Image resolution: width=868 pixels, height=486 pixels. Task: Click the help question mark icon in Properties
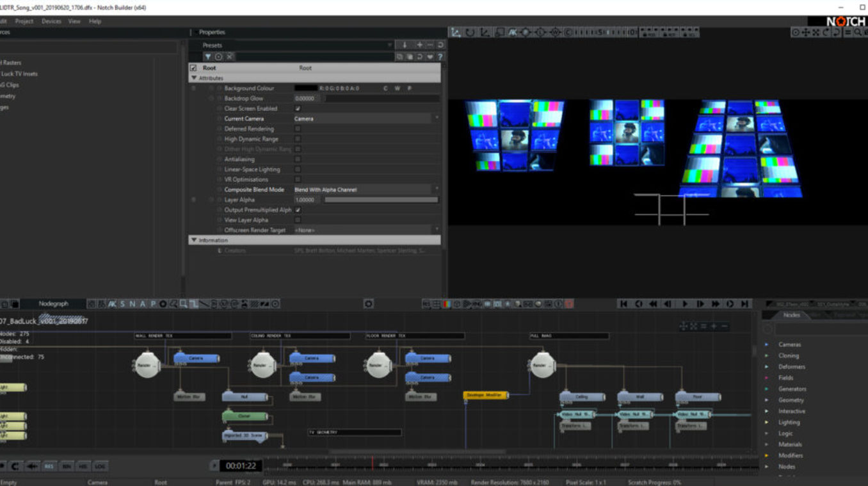[x=440, y=57]
